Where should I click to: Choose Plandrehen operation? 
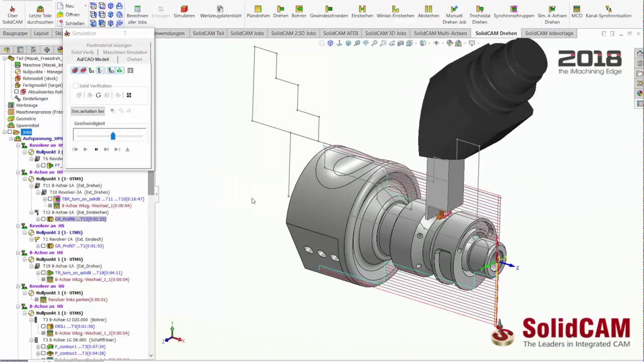tap(258, 12)
